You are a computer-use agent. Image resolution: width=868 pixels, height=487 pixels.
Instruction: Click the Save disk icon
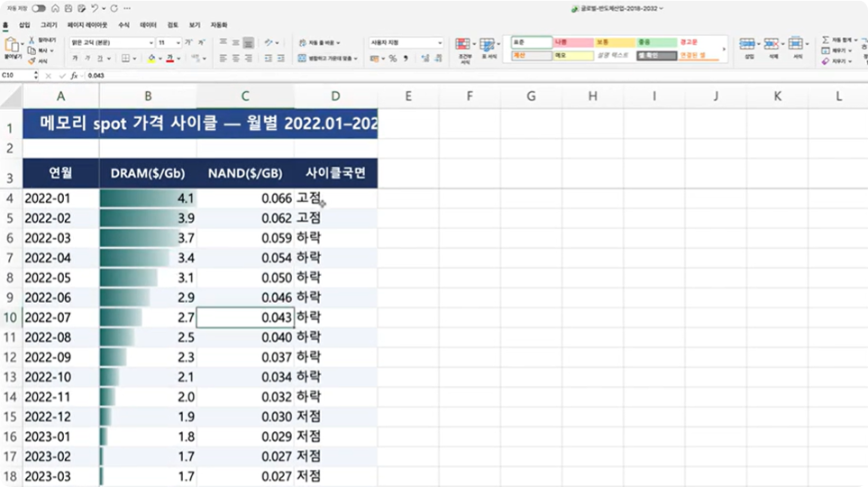pyautogui.click(x=69, y=8)
